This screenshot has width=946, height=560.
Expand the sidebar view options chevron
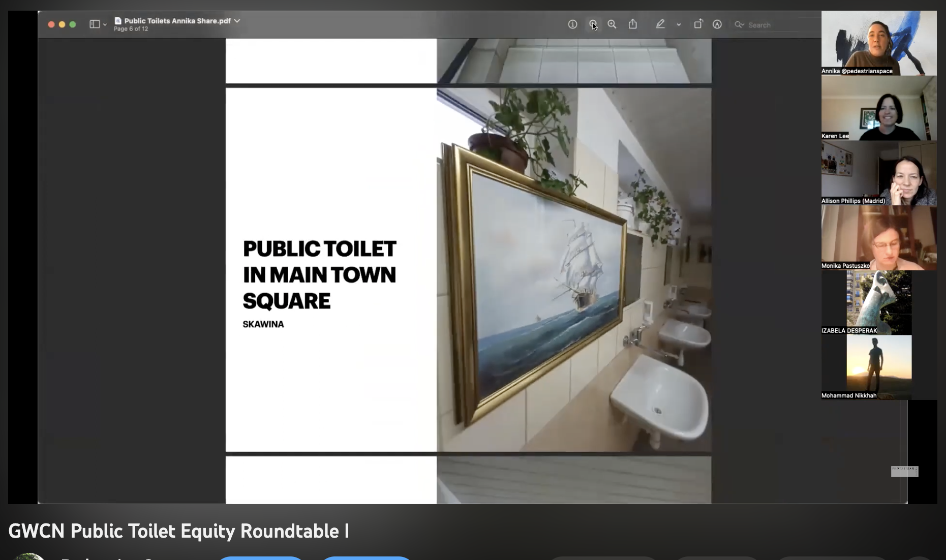point(104,24)
